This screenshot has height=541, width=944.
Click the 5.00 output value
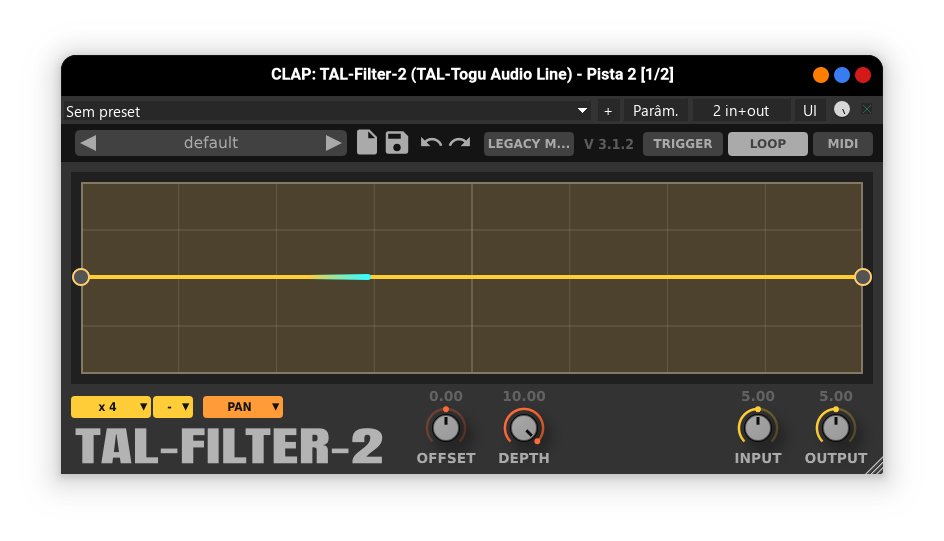pos(836,396)
